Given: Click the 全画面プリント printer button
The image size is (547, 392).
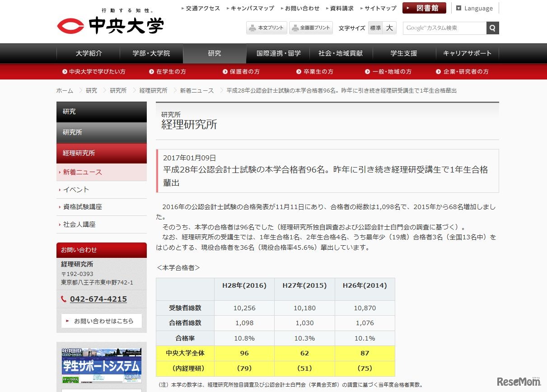Looking at the screenshot, I should [x=311, y=28].
